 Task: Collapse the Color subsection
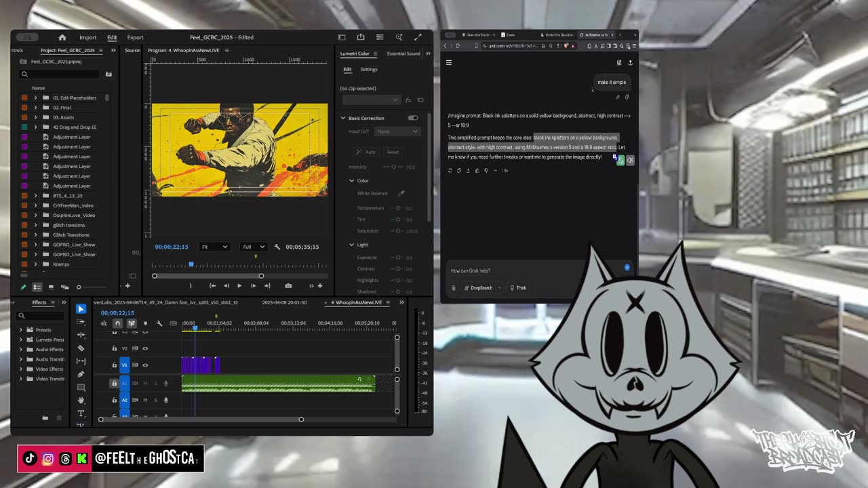point(351,180)
